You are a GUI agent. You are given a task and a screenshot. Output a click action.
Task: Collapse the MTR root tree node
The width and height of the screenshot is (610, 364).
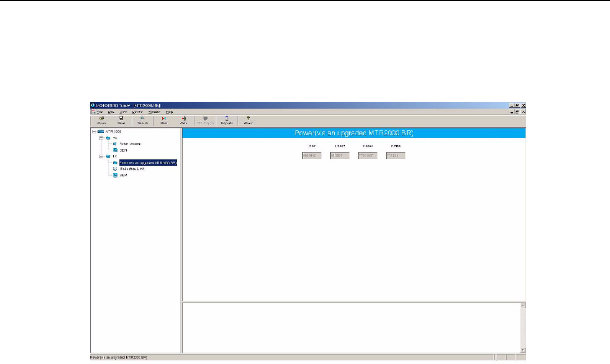tap(94, 131)
